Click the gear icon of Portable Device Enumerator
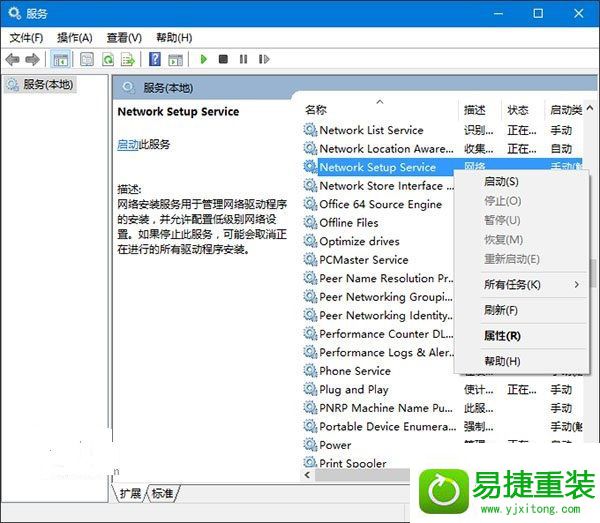The width and height of the screenshot is (600, 523). 310,426
